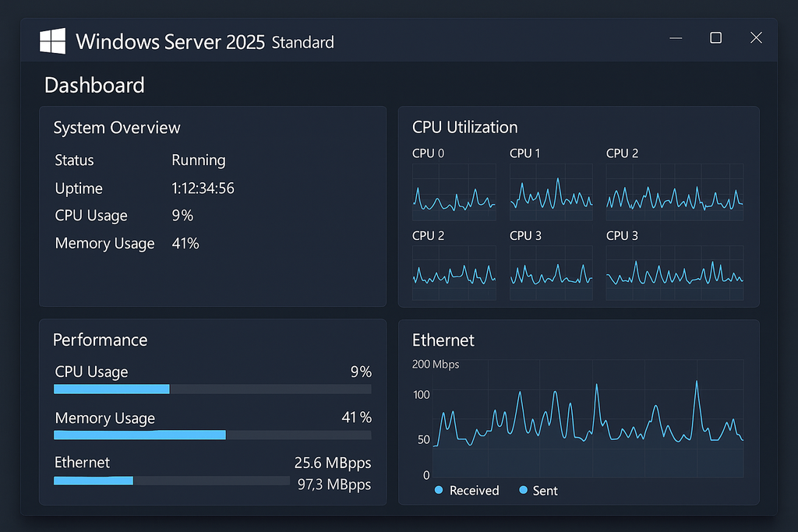Select the Uptime value 1:12:34:56
798x532 pixels.
[203, 188]
